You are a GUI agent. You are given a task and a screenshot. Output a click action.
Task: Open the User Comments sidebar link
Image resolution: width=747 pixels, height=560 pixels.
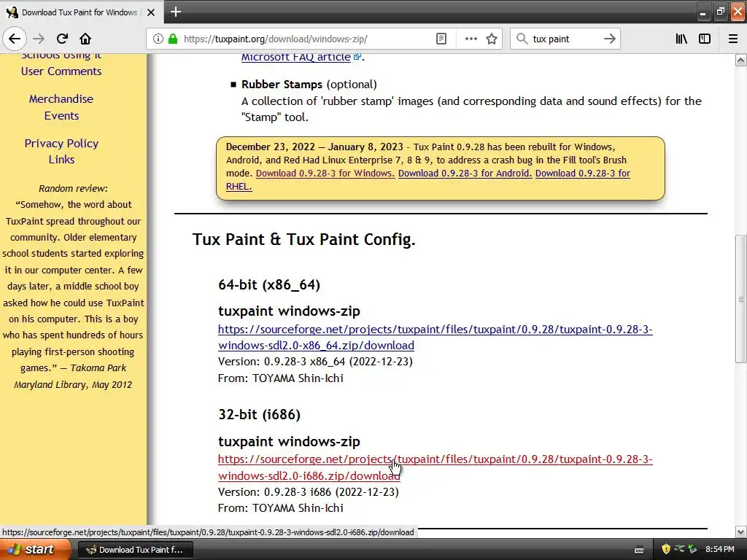(61, 71)
